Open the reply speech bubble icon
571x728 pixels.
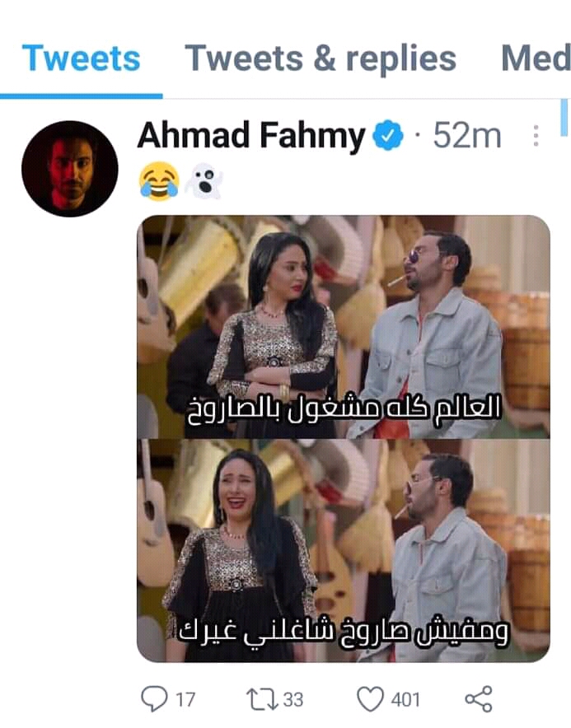[x=154, y=698]
